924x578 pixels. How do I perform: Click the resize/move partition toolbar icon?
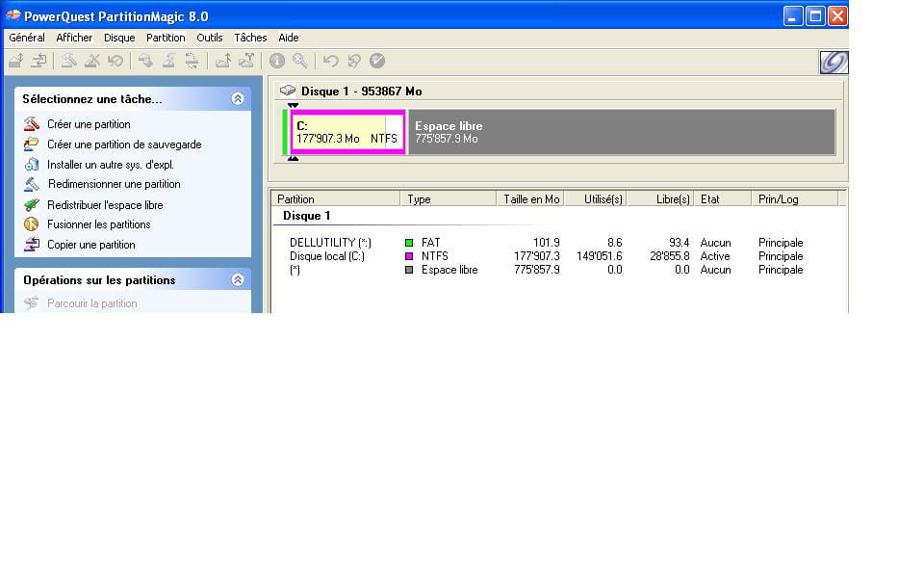coord(16,60)
